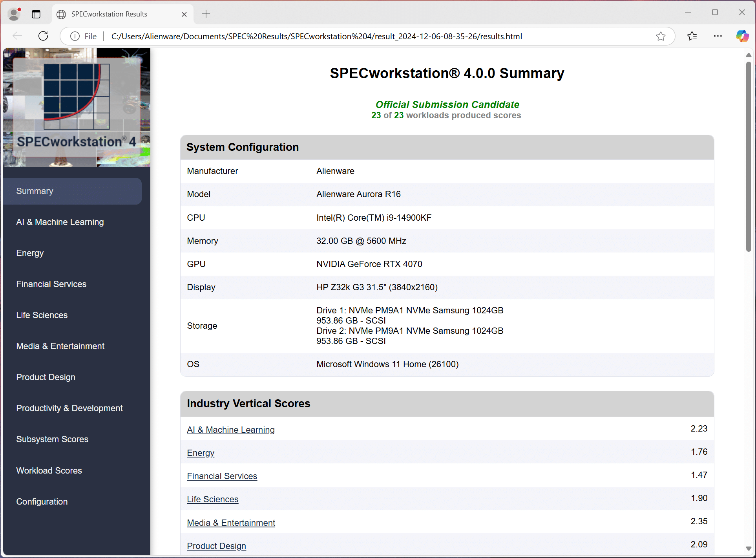Click the 1.47 Financial Services score
Screen dimensions: 756x558
click(699, 475)
